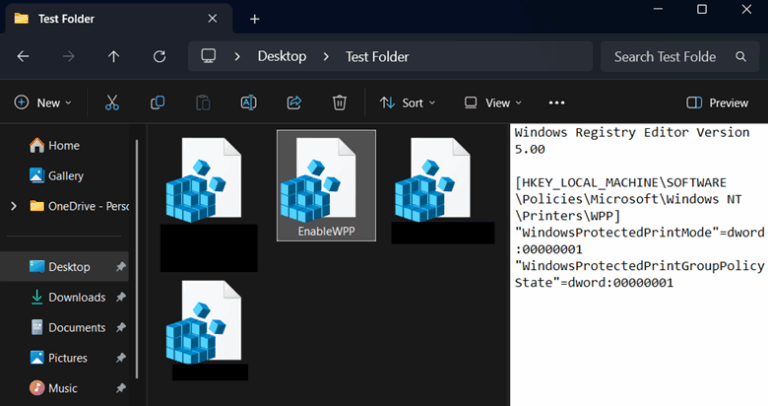Click the Rename icon in toolbar
The image size is (768, 406).
pos(248,103)
